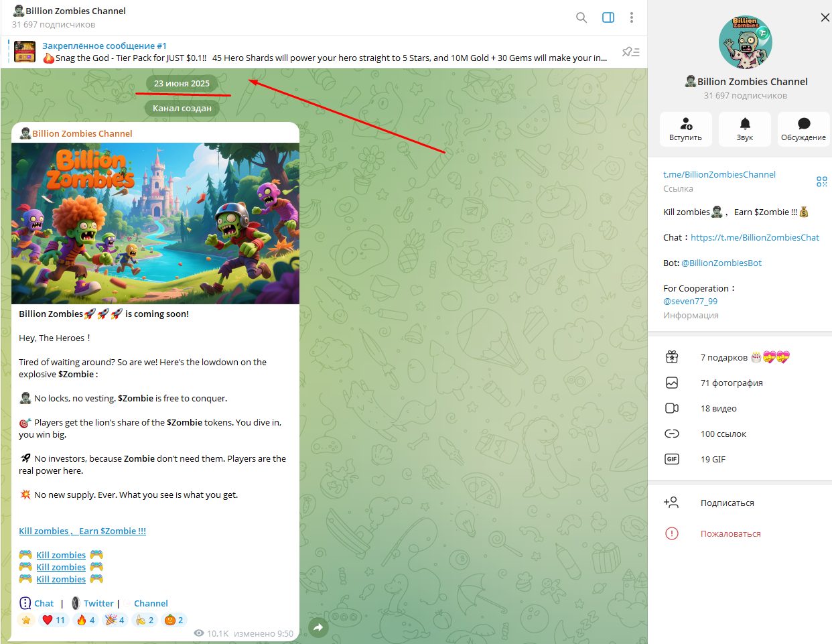Open the Billion Zombies post image

pos(155,223)
